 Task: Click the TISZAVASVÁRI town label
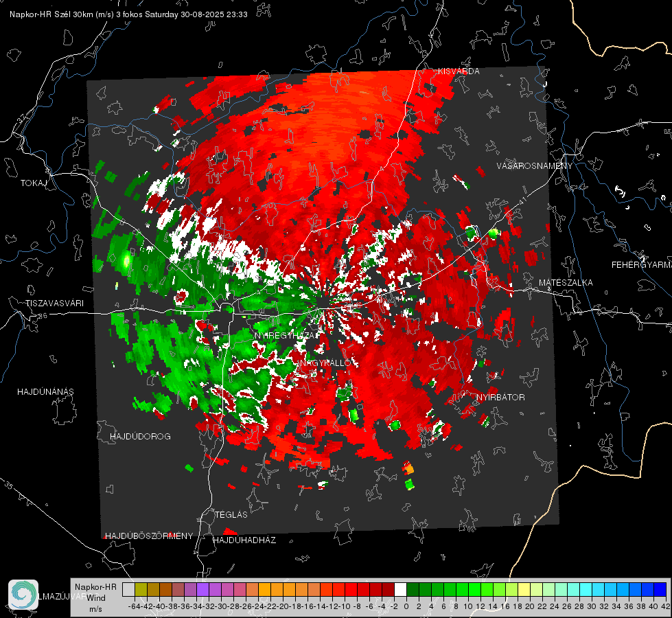tap(54, 304)
